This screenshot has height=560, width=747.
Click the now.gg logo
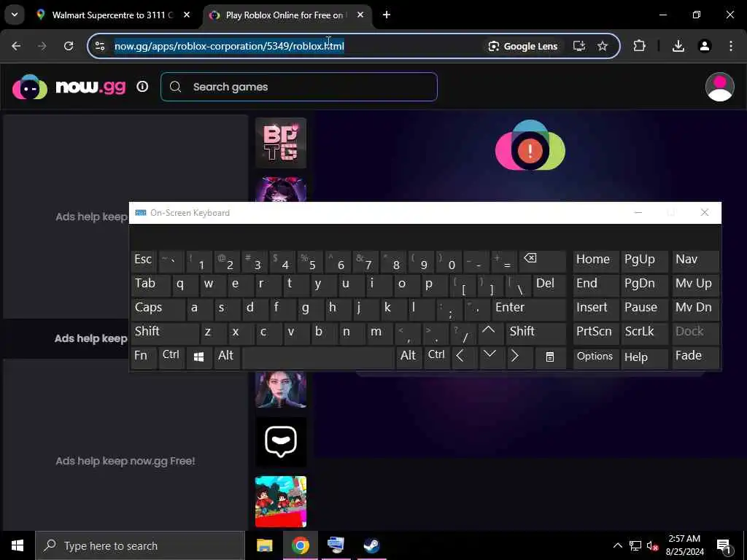(x=69, y=87)
